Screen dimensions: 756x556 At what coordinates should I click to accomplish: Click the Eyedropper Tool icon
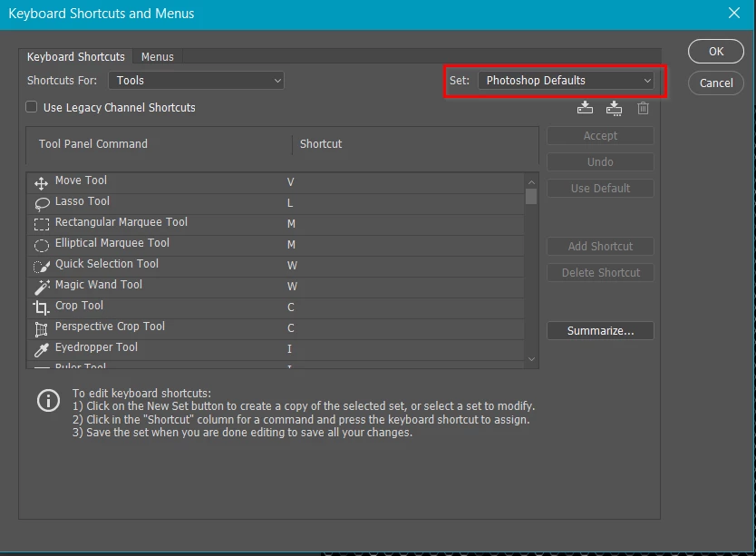42,349
